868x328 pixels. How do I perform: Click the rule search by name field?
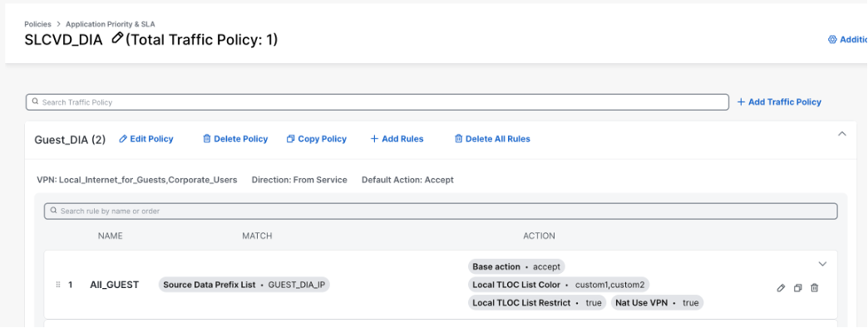(441, 211)
